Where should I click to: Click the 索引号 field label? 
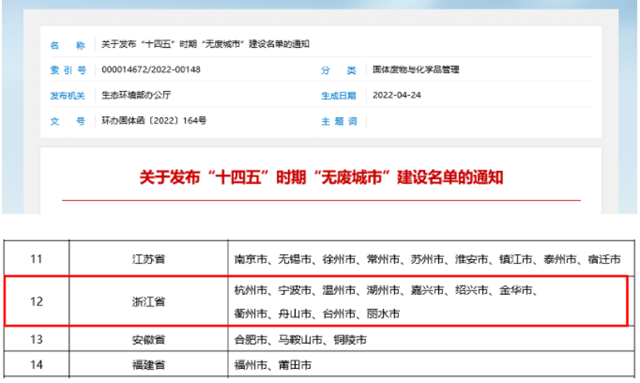pos(68,70)
